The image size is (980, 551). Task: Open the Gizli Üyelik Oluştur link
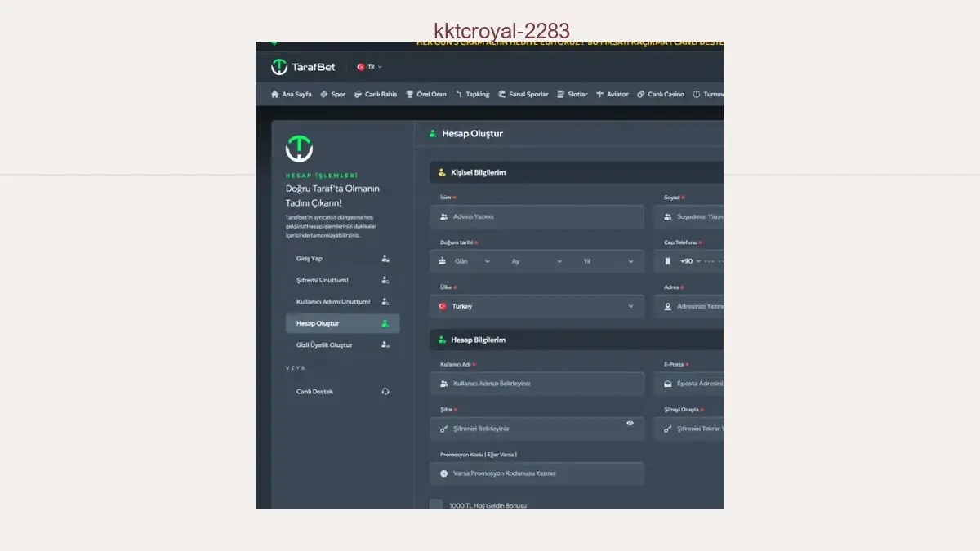tap(324, 345)
